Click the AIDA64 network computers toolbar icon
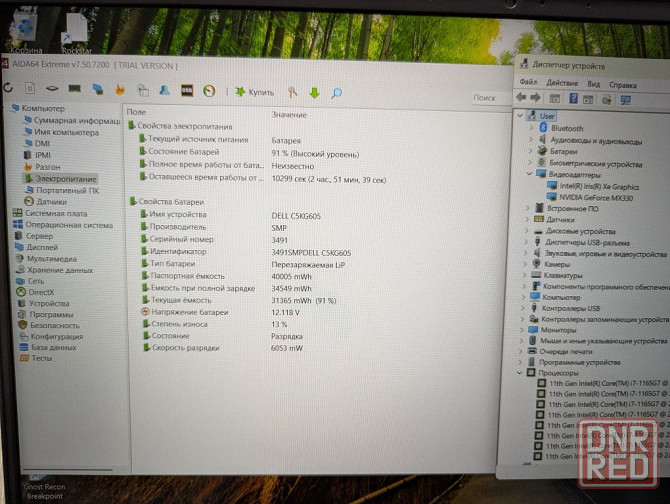670x504 pixels. pos(98,89)
